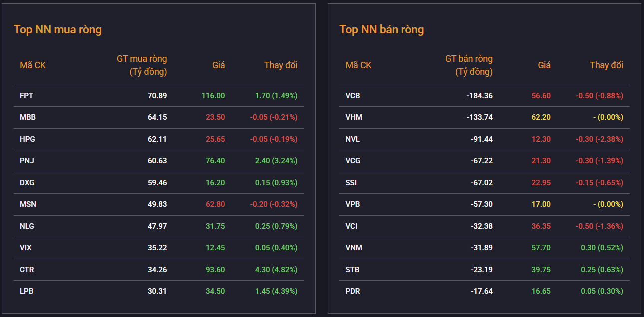Click LPB change 1.45 (4.39%)
The width and height of the screenshot is (644, 317).
[276, 291]
